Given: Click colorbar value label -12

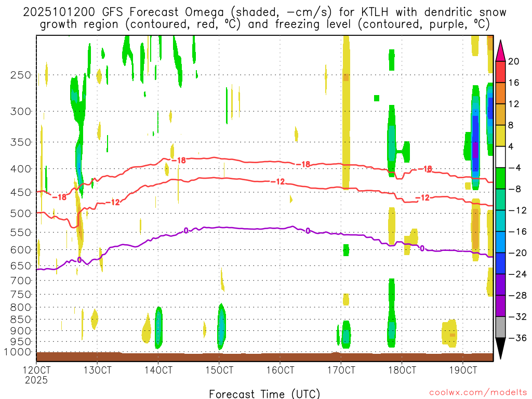Looking at the screenshot, I should click(x=517, y=210).
